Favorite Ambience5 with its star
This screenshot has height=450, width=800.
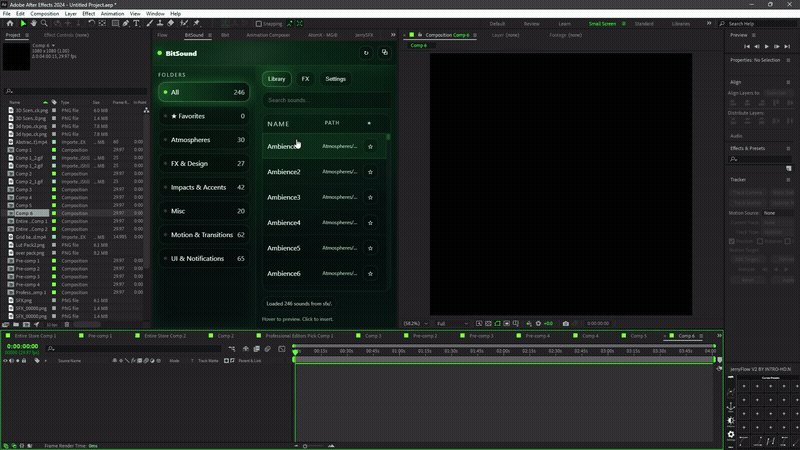[x=370, y=248]
